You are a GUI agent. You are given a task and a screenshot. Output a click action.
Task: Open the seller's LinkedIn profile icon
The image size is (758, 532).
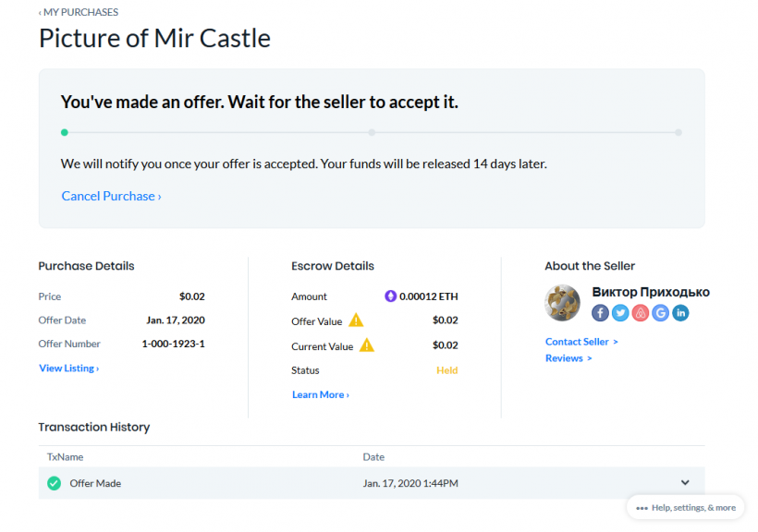(680, 313)
